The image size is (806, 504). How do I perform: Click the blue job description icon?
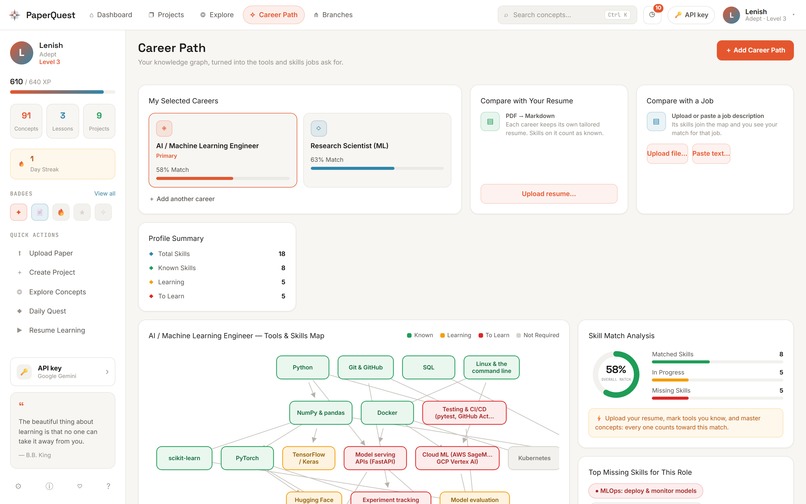click(x=656, y=122)
